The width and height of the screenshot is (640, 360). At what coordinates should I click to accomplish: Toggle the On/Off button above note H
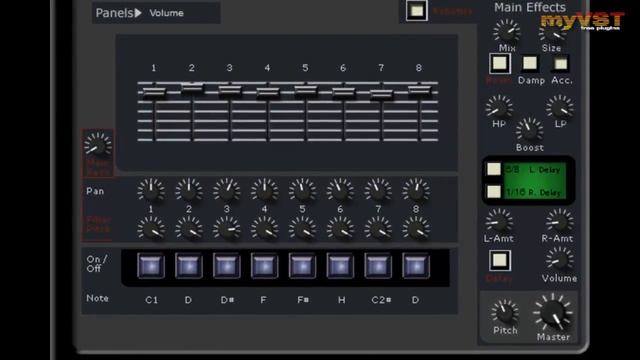(340, 266)
